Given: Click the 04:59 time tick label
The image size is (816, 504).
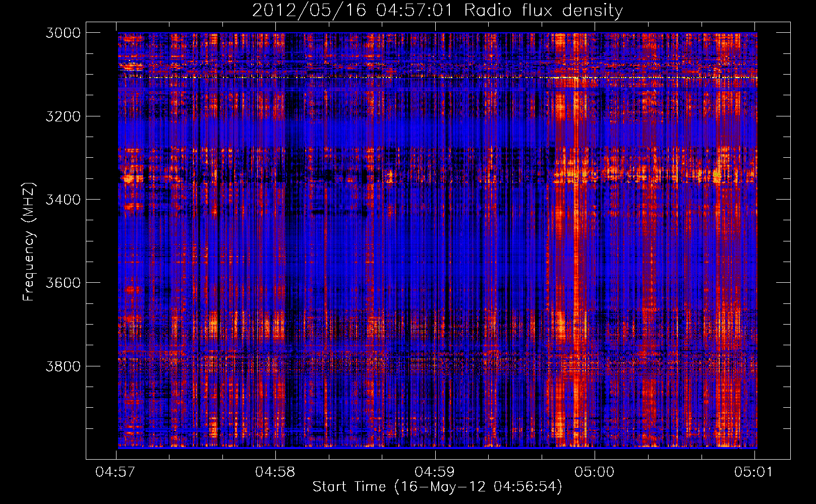Looking at the screenshot, I should pyautogui.click(x=435, y=472).
